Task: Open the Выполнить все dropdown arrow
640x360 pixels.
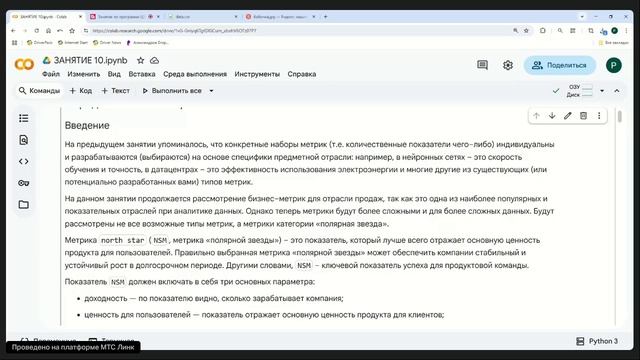Action: (211, 91)
